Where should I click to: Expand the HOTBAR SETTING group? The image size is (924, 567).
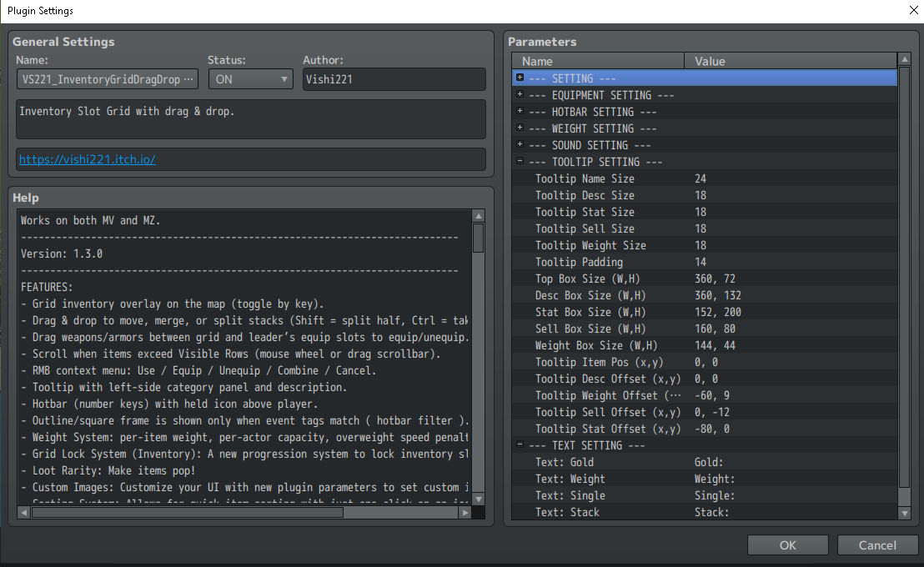(520, 111)
